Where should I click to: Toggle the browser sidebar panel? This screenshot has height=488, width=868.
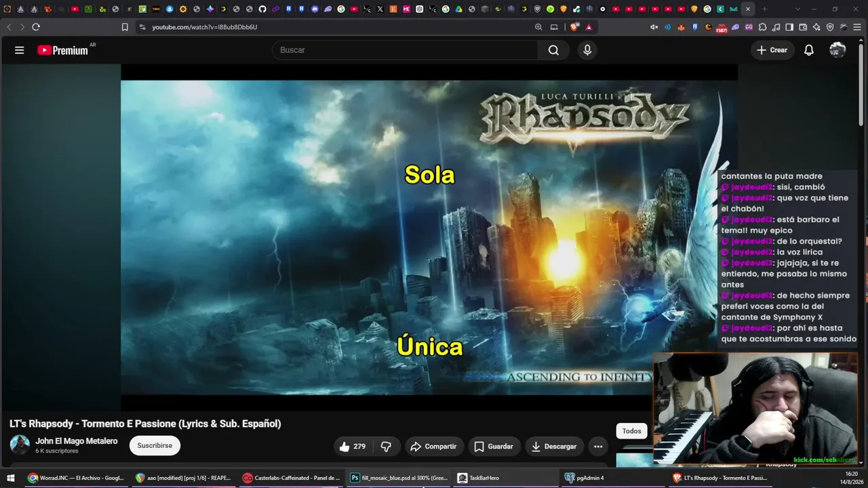pos(789,27)
